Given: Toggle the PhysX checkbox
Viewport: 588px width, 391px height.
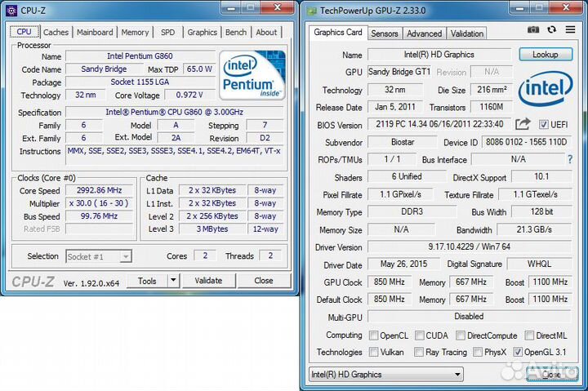Looking at the screenshot, I should (x=478, y=352).
